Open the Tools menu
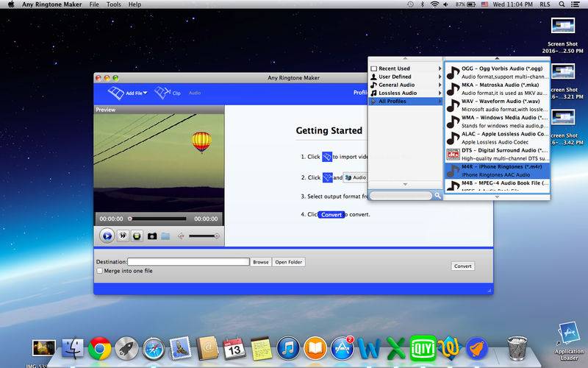 [x=114, y=4]
